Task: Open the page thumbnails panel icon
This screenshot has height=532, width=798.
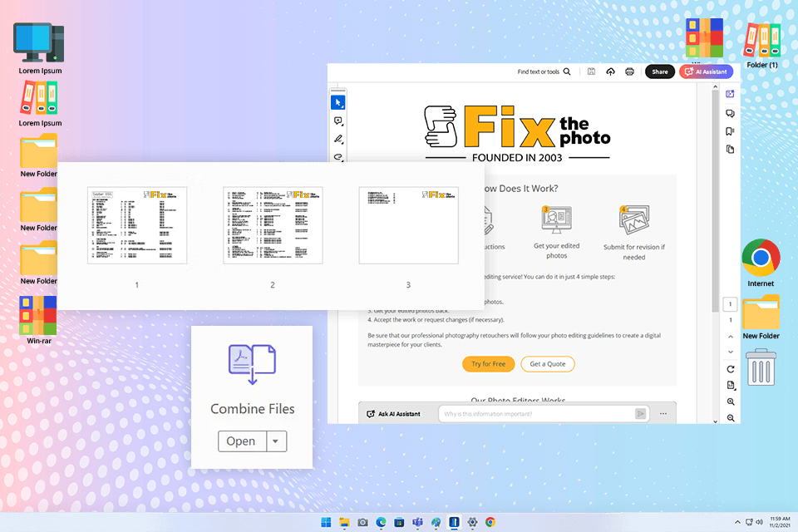Action: click(x=730, y=149)
